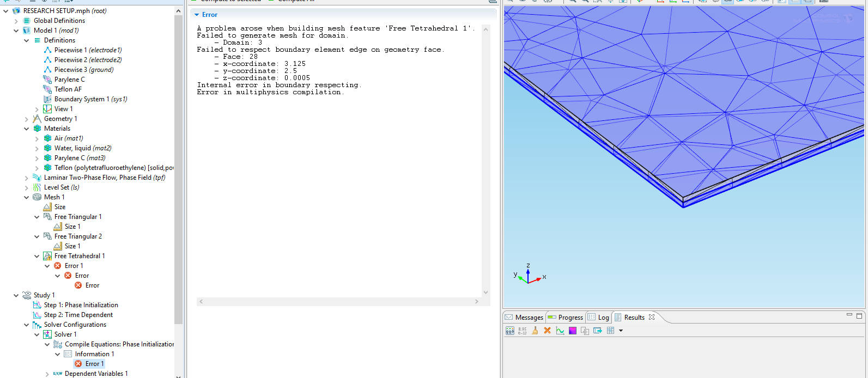Viewport: 868px width, 378px height.
Task: Open the table display dropdown arrow
Action: tap(621, 331)
